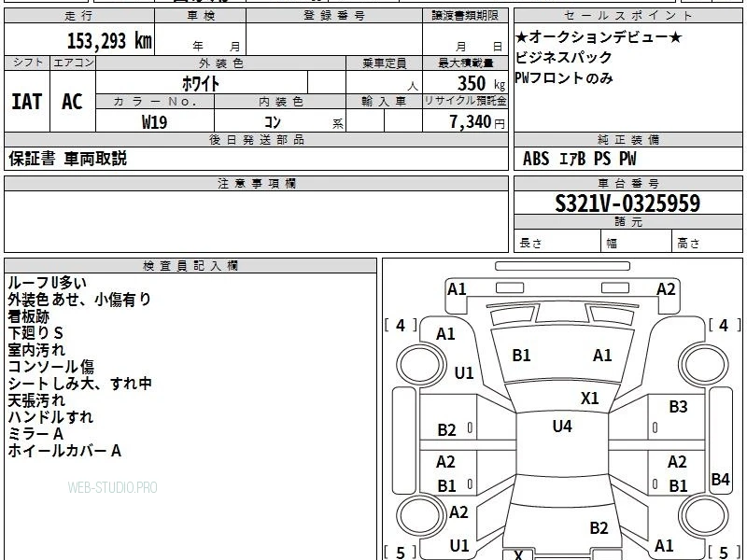The height and width of the screenshot is (560, 747).
Task: Click the 譲渡書類期限 header
Action: coord(465,16)
